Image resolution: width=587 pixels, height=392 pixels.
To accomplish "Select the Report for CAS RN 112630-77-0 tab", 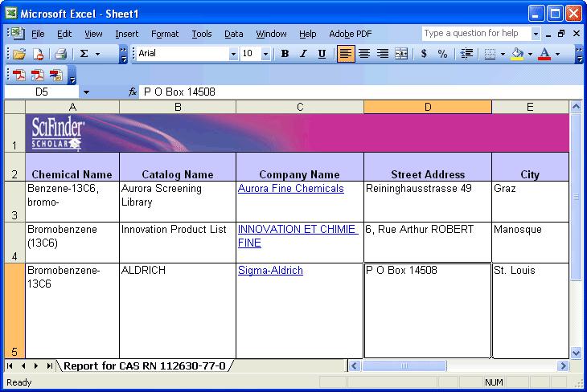I will pos(145,365).
